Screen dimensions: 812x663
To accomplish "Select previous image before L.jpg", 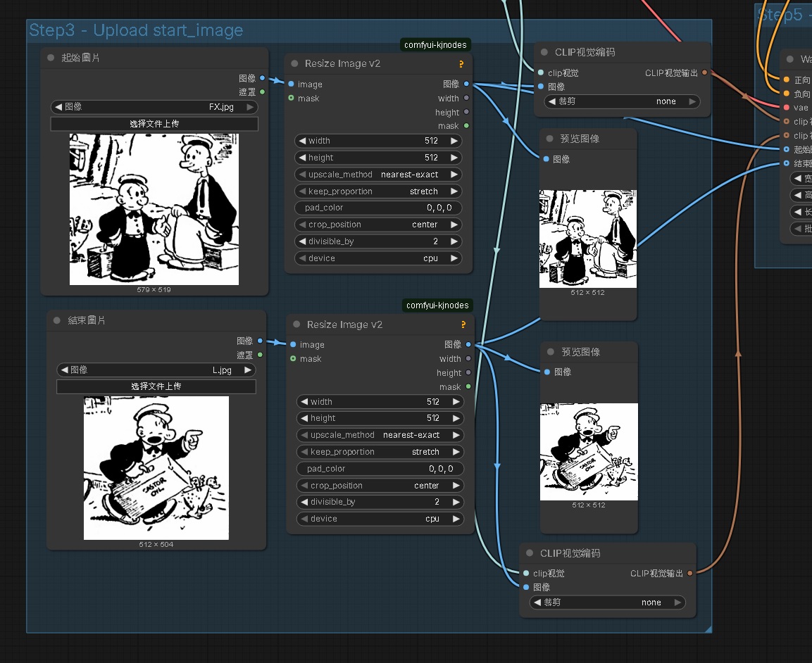I will pyautogui.click(x=64, y=370).
